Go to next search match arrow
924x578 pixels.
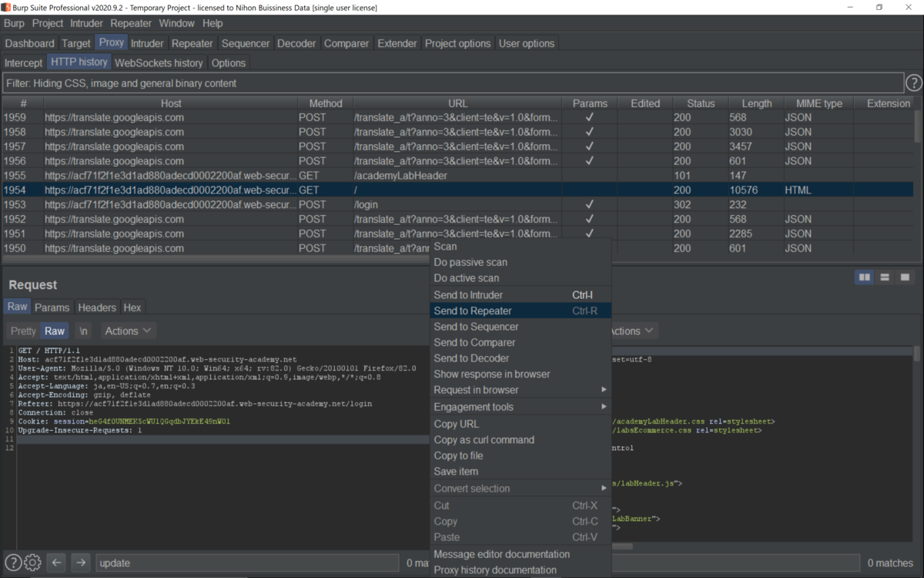(81, 563)
